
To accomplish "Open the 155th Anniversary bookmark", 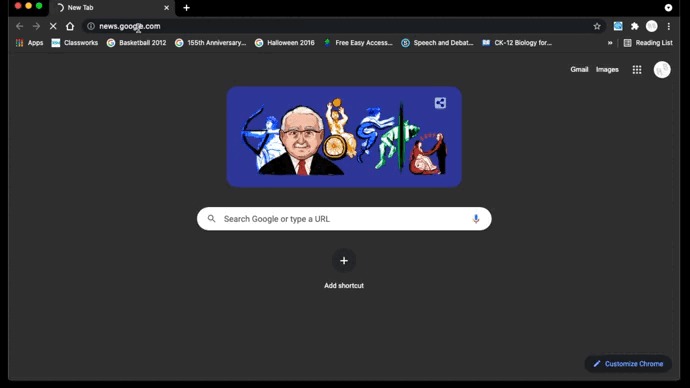I will point(211,43).
